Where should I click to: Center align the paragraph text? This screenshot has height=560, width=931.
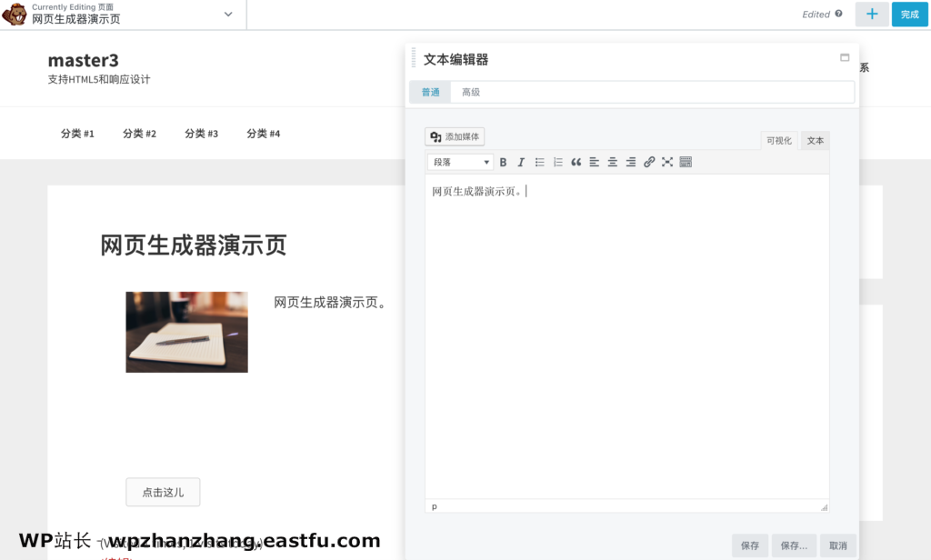click(x=613, y=162)
